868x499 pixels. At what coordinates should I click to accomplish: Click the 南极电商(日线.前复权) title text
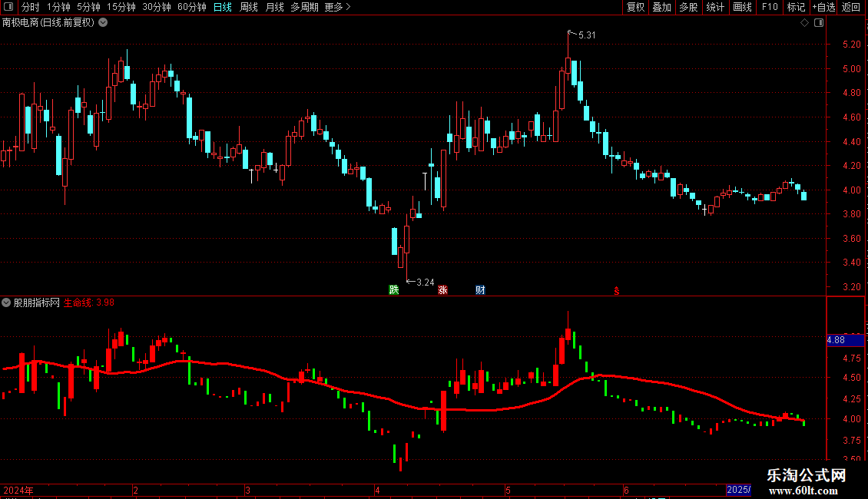(48, 23)
